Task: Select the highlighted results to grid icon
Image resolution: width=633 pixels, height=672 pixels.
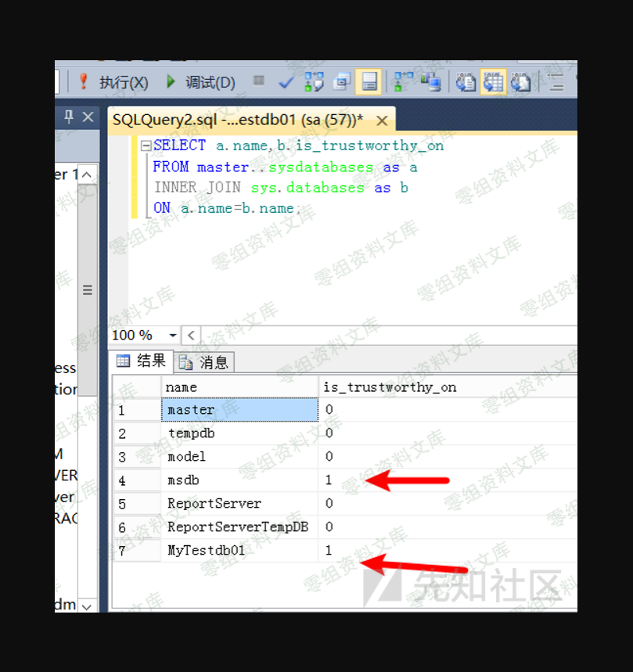Action: (x=493, y=82)
